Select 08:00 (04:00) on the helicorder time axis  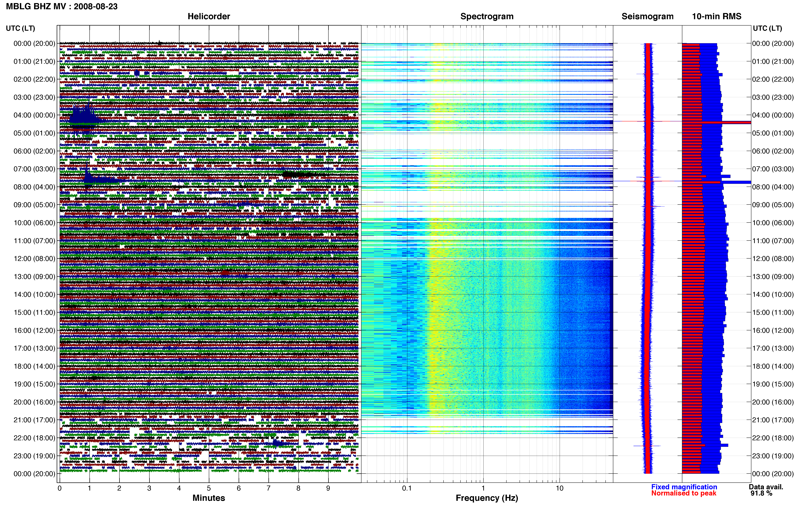pyautogui.click(x=34, y=187)
